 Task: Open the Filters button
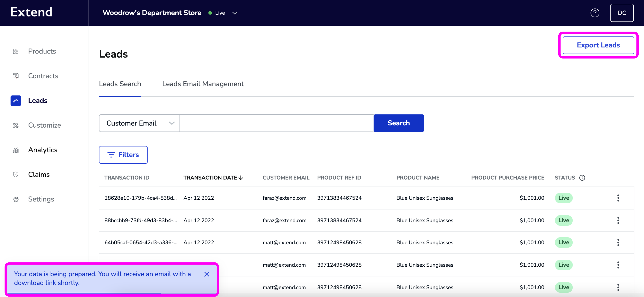(x=123, y=155)
